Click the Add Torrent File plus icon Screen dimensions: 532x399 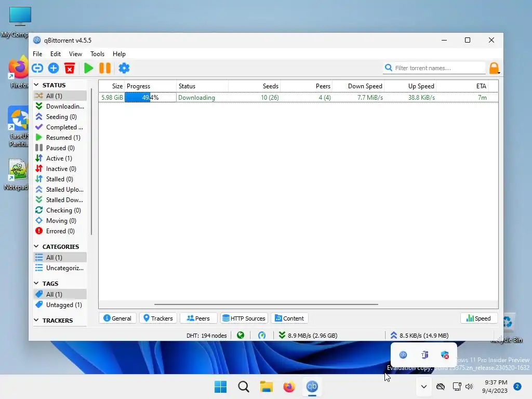coord(54,68)
